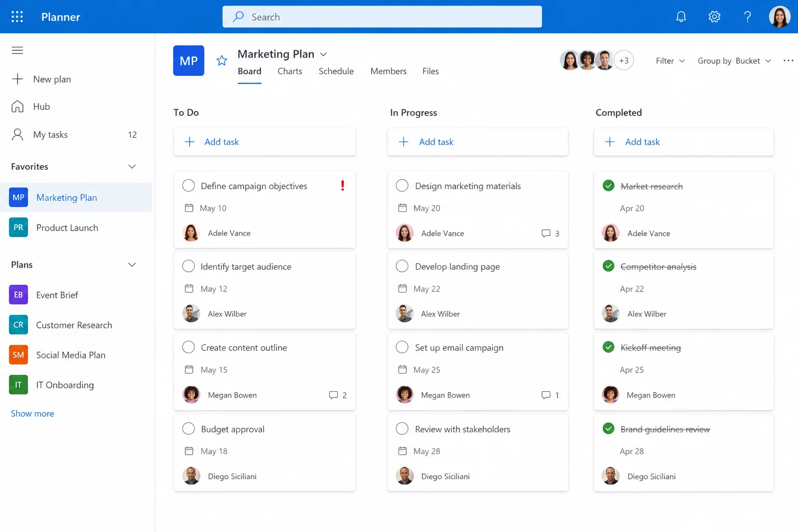Screen dimensions: 798x532
Task: Click the May 25 due date
Action: click(427, 370)
